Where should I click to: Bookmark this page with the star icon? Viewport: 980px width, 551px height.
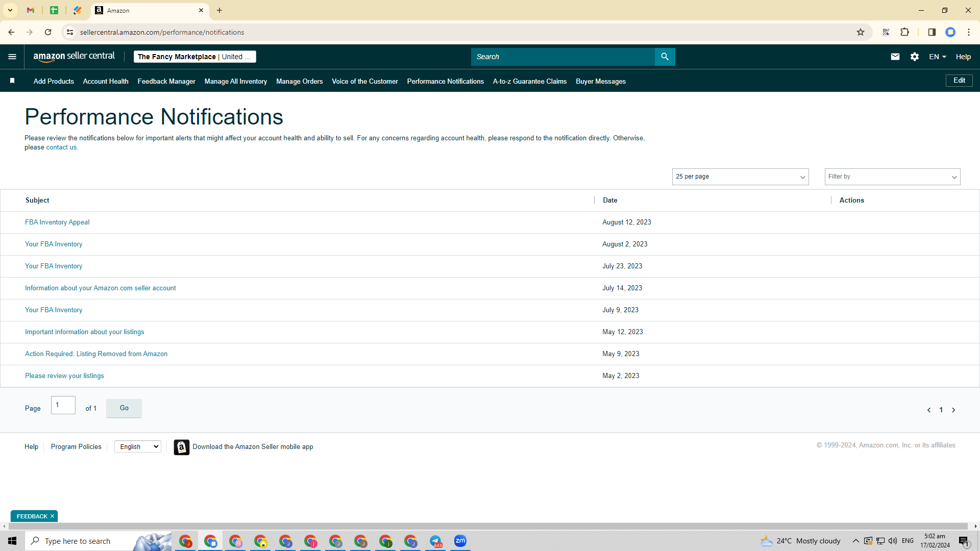coord(861,32)
